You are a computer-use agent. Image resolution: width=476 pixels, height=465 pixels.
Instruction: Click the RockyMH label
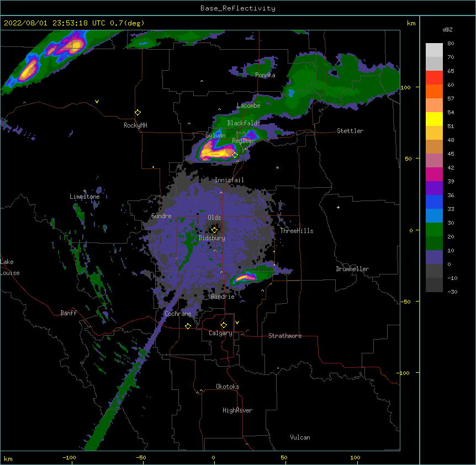(x=135, y=125)
